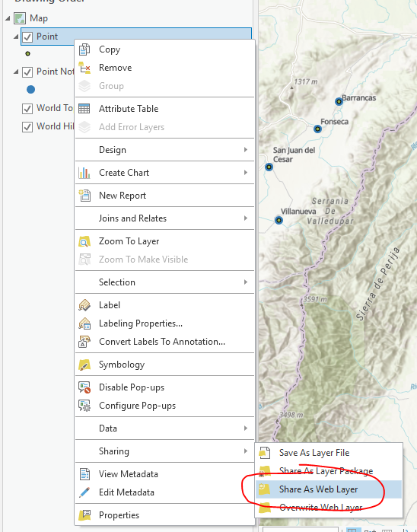Choose Configure Pop-ups menu entry

tap(164, 406)
